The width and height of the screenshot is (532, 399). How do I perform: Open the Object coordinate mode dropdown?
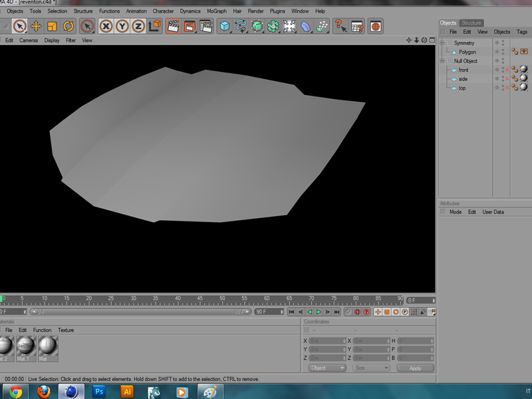click(x=328, y=368)
